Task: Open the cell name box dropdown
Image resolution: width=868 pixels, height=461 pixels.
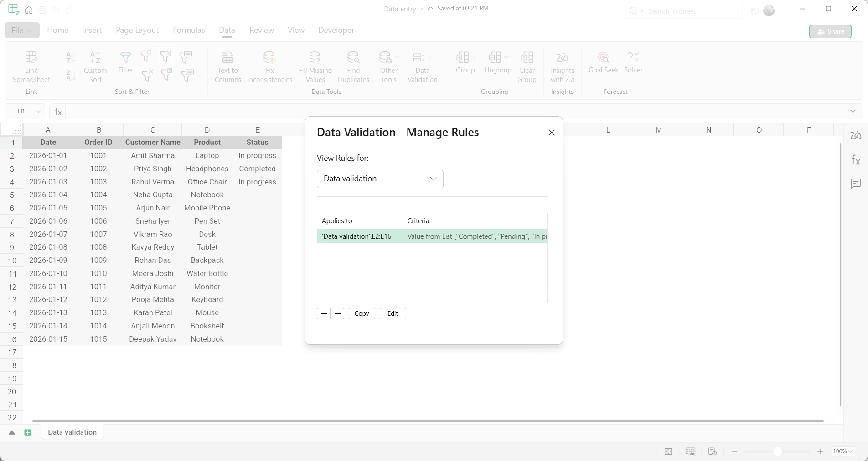Action: tap(39, 111)
